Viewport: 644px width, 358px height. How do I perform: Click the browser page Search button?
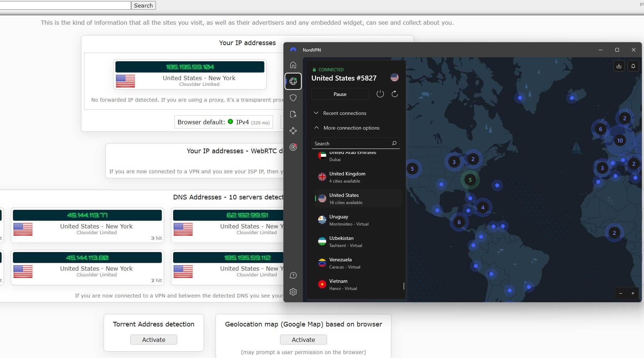click(x=143, y=5)
